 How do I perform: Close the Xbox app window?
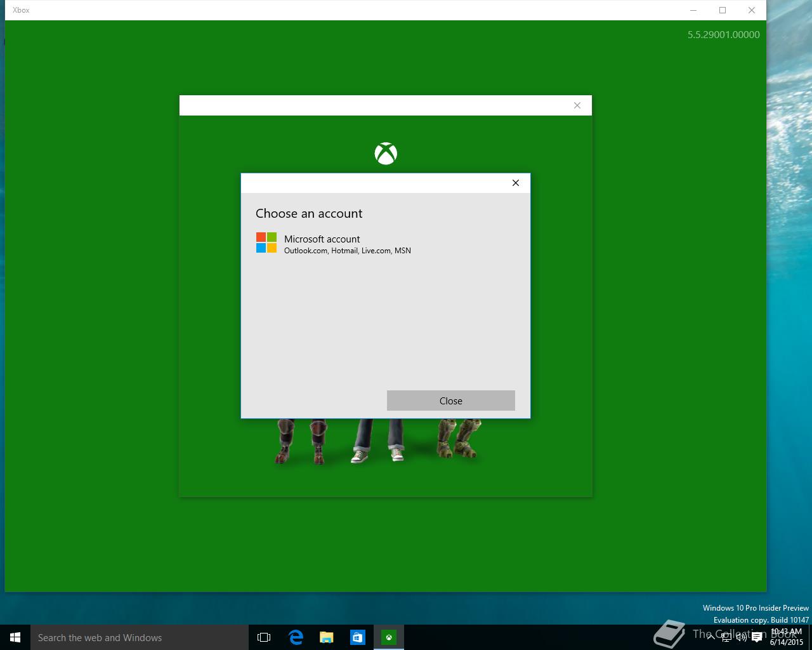coord(752,10)
